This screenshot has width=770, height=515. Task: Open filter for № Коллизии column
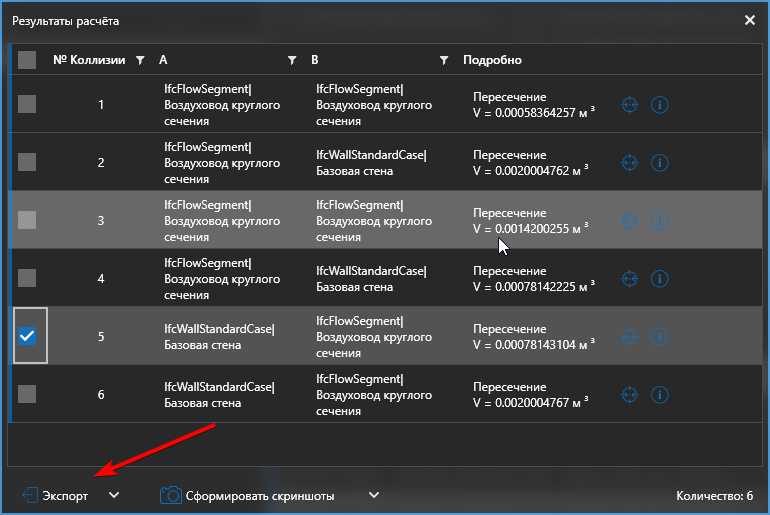point(140,60)
